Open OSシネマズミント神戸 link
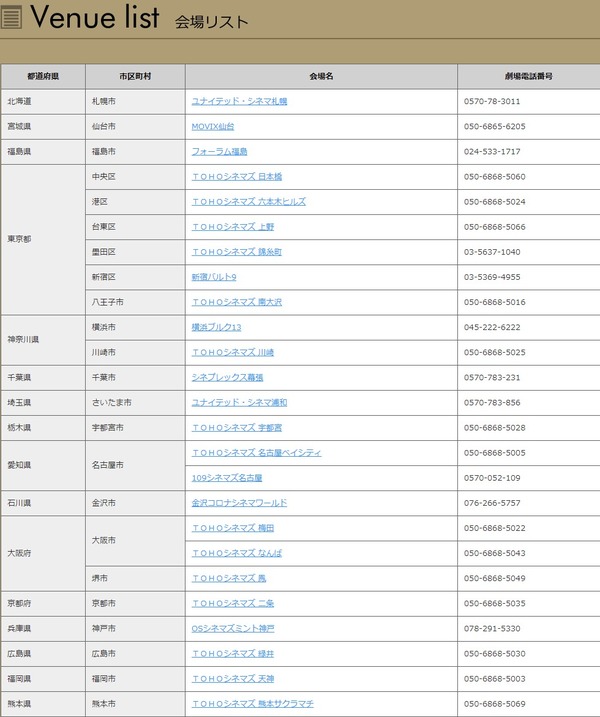600x717 pixels. [x=233, y=629]
